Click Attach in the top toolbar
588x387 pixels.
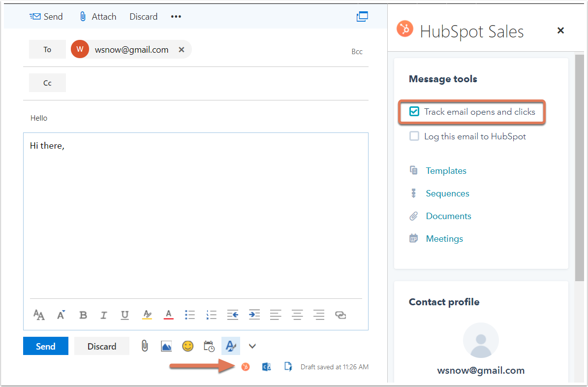[98, 17]
